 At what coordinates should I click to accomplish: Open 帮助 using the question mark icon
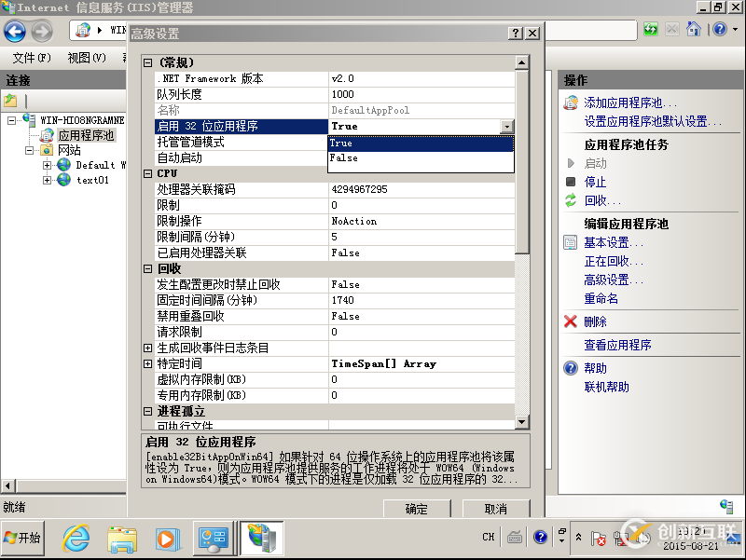pos(569,368)
